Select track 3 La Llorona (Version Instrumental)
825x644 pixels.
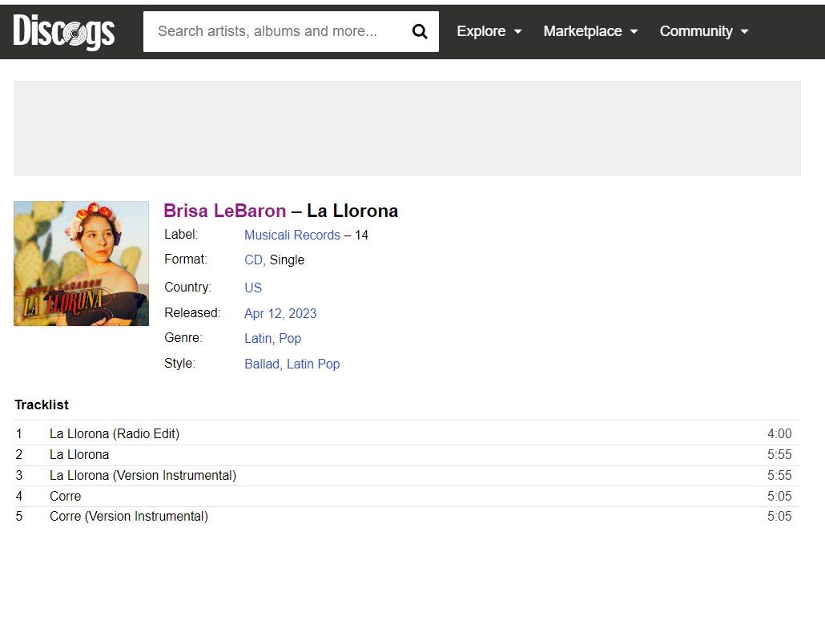click(143, 475)
